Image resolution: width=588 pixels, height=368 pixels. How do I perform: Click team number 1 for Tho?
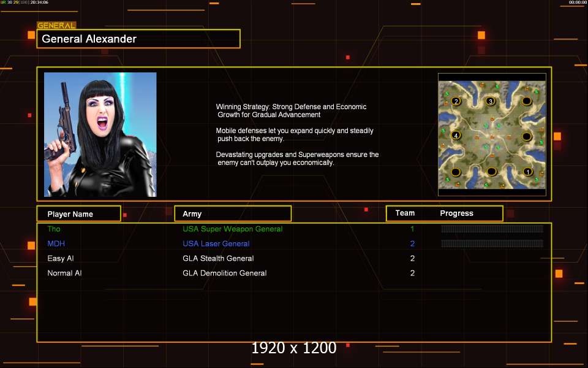[x=412, y=229]
